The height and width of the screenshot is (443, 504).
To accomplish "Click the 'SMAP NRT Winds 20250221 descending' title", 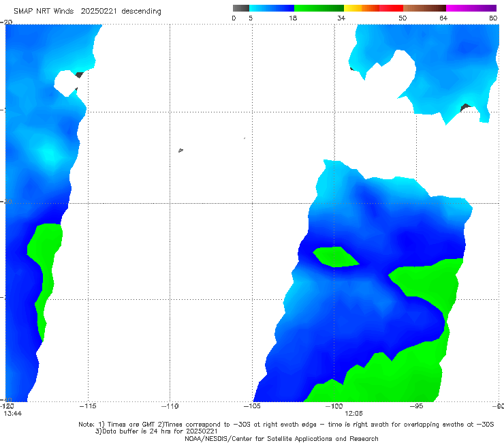I will [x=87, y=11].
